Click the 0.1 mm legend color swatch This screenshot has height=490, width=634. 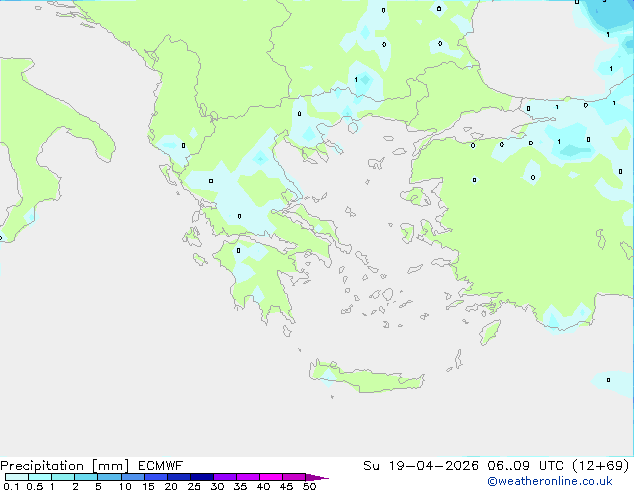point(17,477)
